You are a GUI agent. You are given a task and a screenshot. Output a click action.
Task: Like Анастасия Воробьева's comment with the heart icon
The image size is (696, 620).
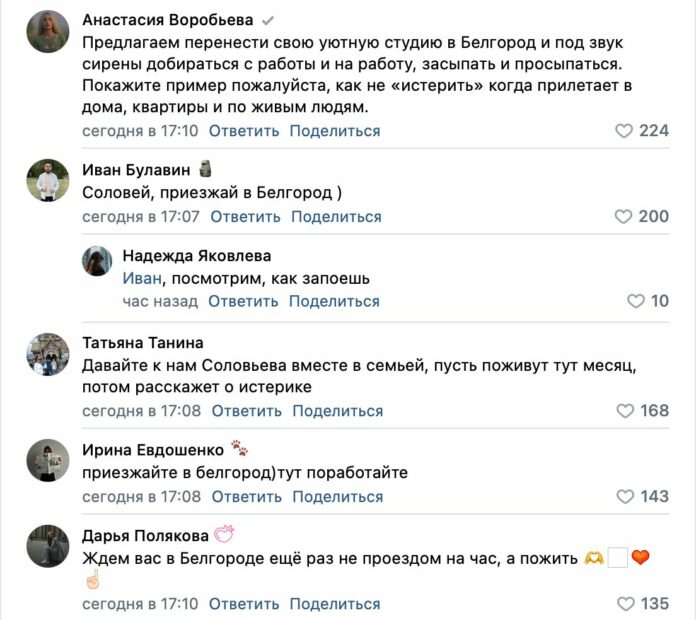624,131
